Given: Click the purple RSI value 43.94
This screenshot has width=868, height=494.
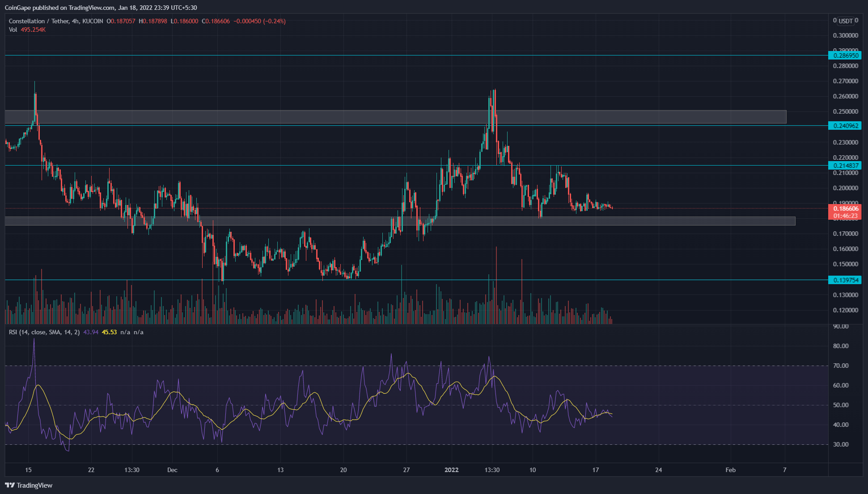Looking at the screenshot, I should [91, 332].
